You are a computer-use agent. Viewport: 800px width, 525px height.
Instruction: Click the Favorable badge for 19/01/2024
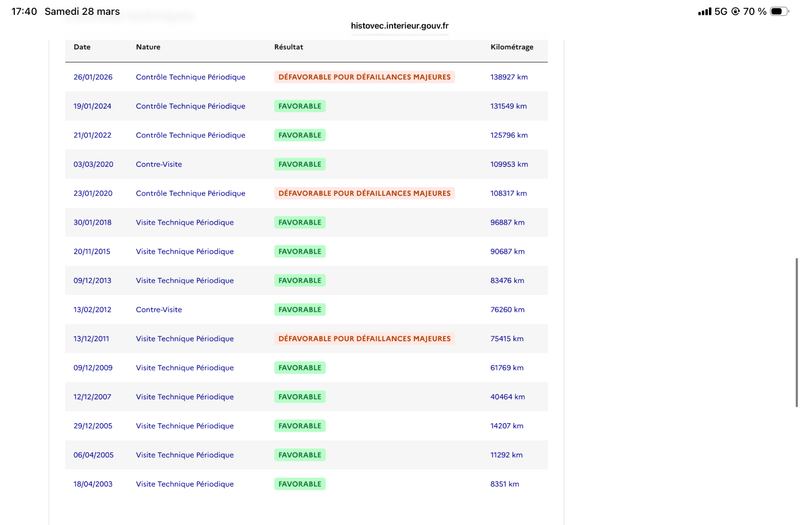[300, 106]
